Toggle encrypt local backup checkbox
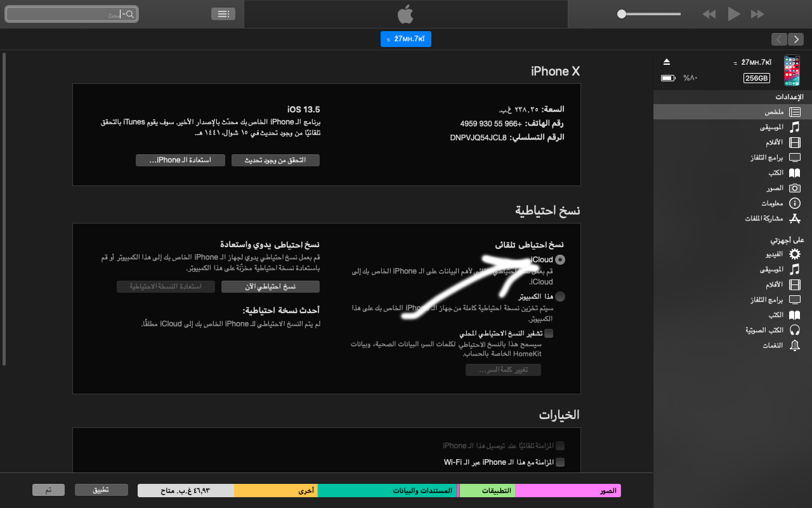This screenshot has height=508, width=812. tap(549, 333)
